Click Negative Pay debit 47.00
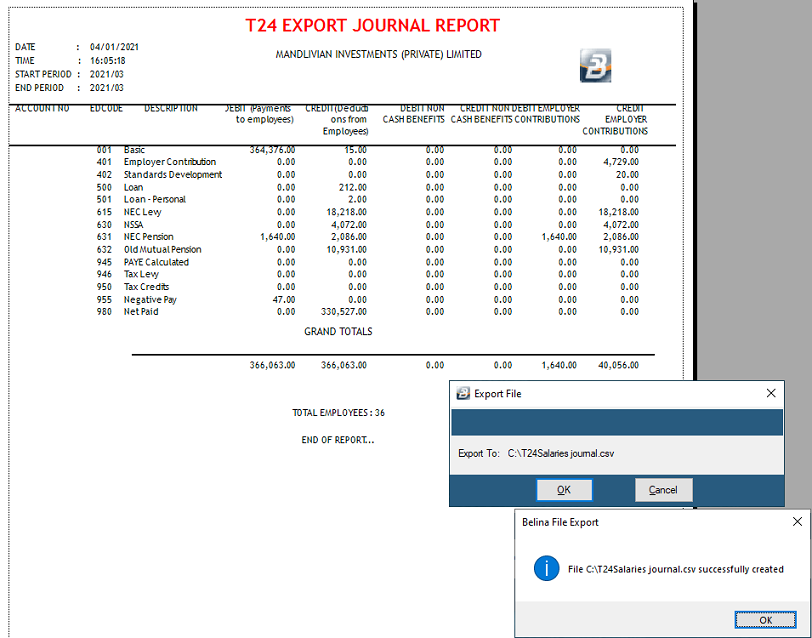Screen dimensions: 812x638 284,300
